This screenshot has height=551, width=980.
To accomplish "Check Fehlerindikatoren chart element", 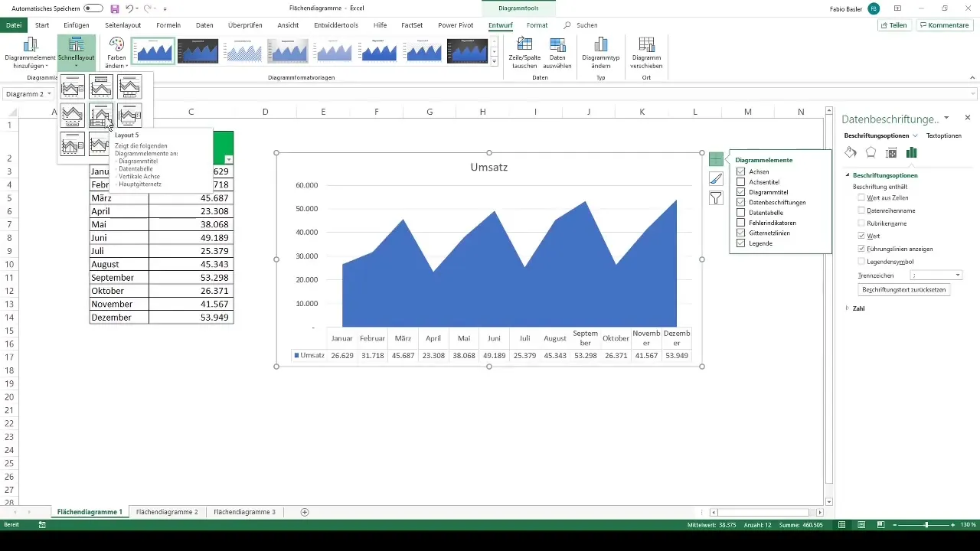I will coord(740,223).
